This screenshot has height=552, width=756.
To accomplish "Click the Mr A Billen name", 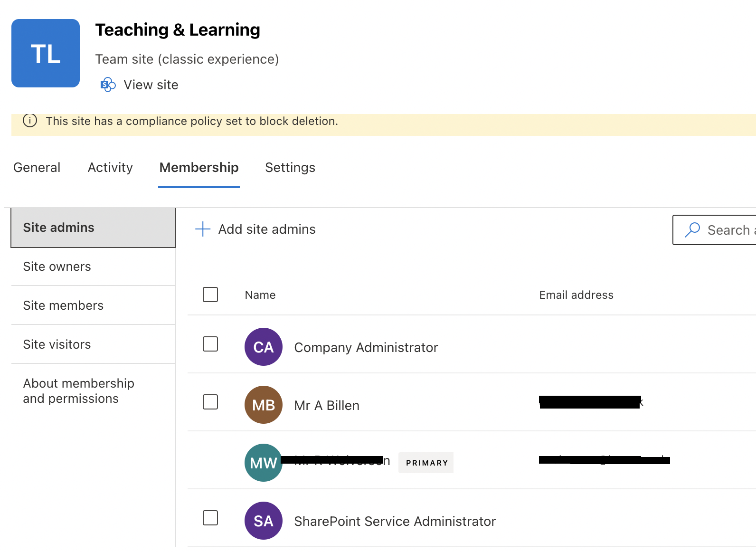I will (x=327, y=406).
